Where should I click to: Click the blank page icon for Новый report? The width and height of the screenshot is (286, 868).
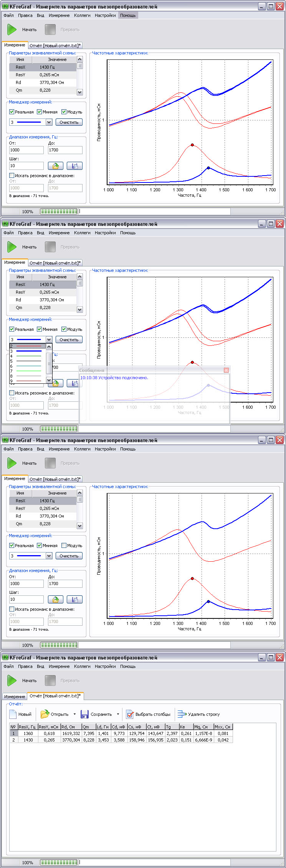(13, 714)
